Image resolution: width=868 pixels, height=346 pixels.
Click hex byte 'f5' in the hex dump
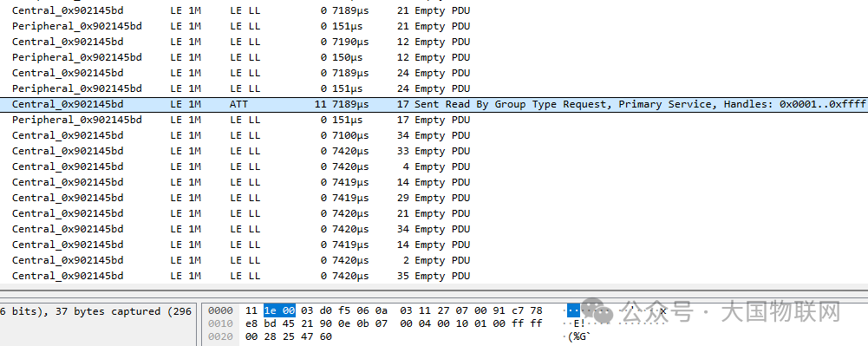pyautogui.click(x=343, y=310)
